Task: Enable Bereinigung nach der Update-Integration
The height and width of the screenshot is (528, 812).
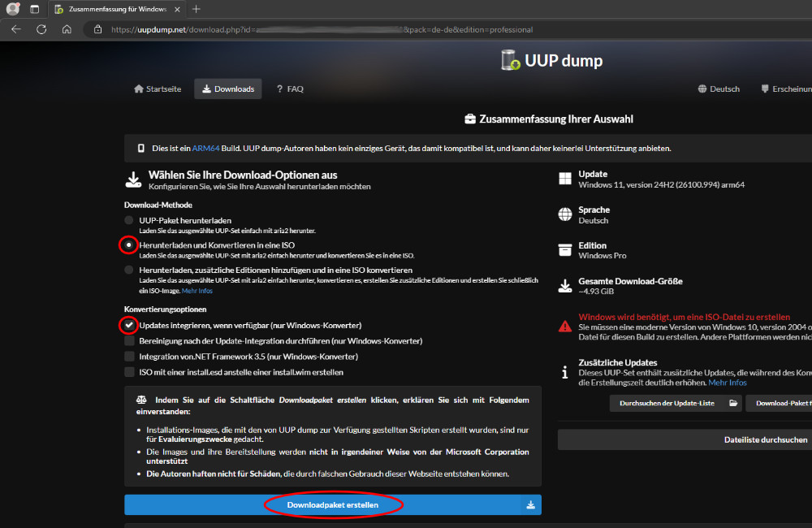Action: 129,340
